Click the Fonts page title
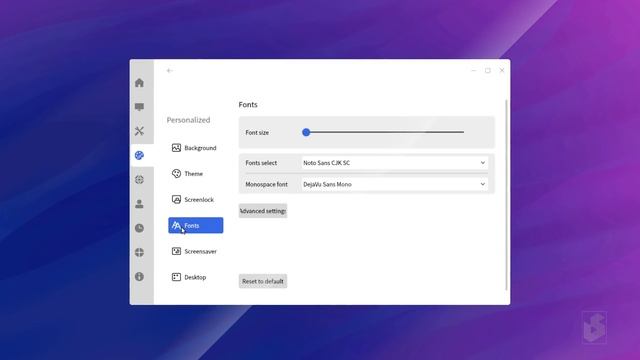The image size is (640, 360). [x=248, y=104]
